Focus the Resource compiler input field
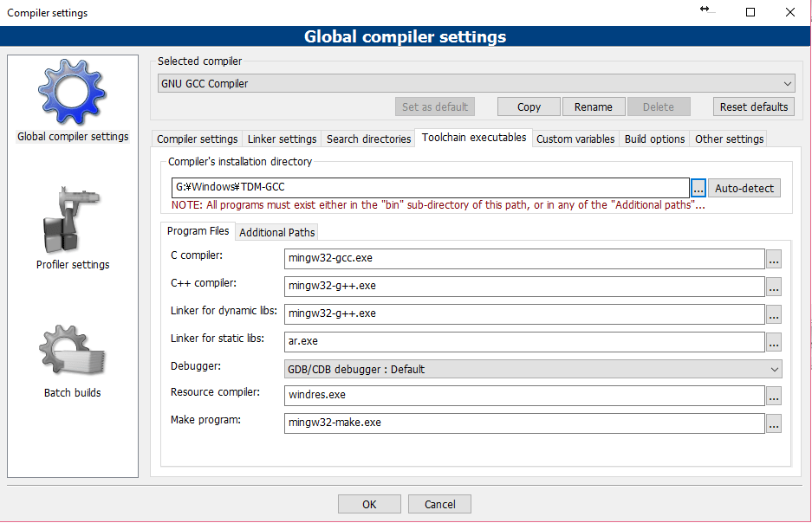 point(524,396)
